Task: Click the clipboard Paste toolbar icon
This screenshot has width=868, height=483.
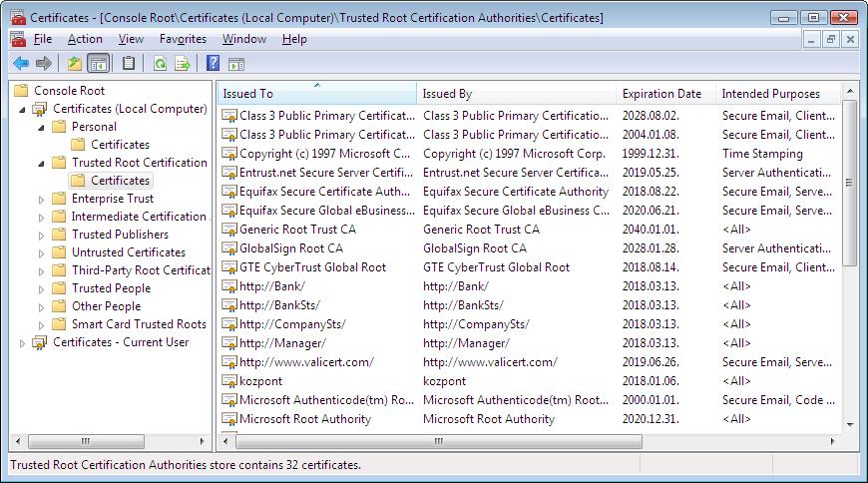Action: 129,64
